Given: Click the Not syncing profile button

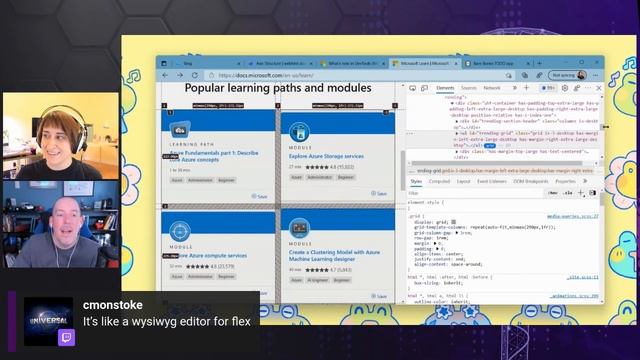Looking at the screenshot, I should 568,75.
